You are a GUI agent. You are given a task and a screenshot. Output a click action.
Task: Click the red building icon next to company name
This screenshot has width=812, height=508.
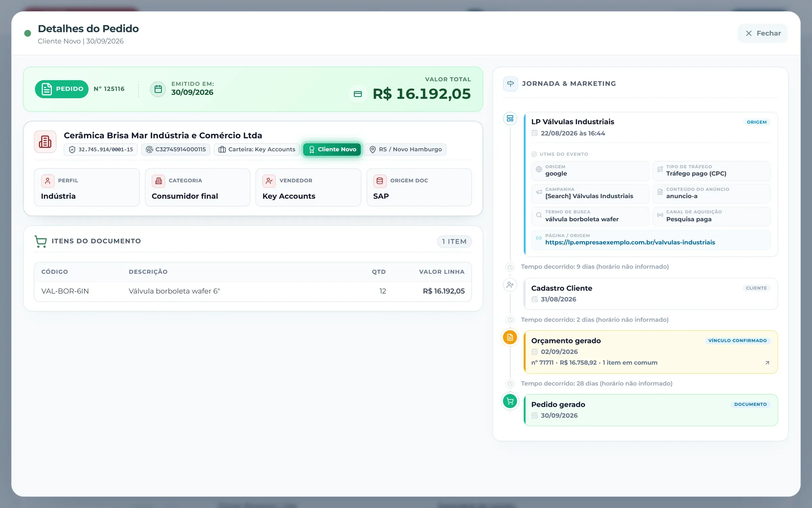[45, 142]
